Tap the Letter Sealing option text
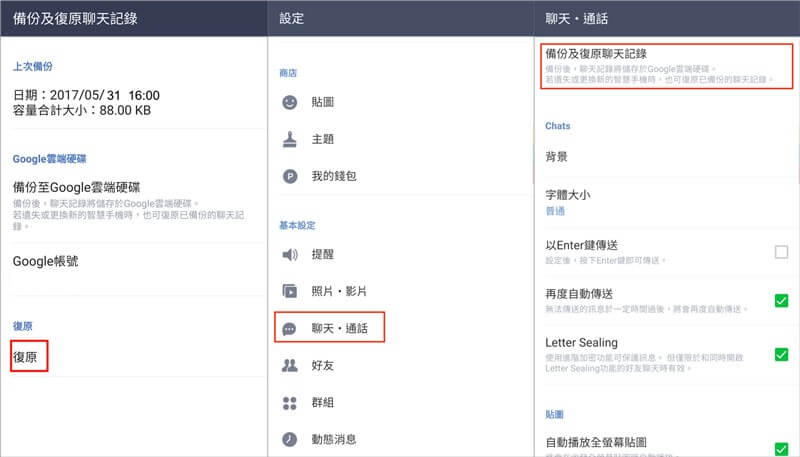Screen dimensions: 800x457 581,342
